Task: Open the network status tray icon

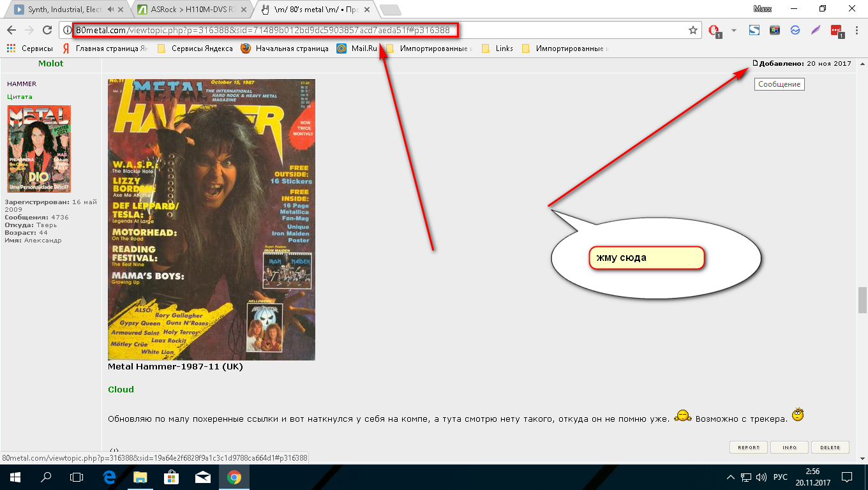Action: pyautogui.click(x=746, y=477)
